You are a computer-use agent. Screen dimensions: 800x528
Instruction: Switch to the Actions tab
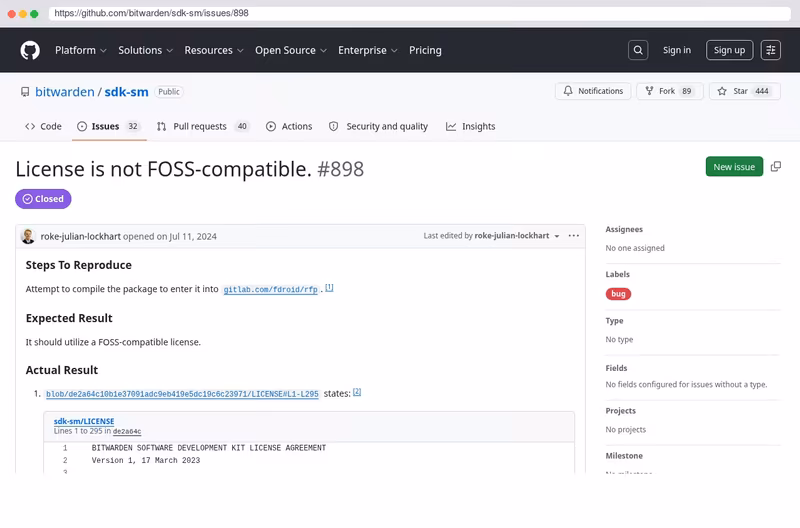289,127
